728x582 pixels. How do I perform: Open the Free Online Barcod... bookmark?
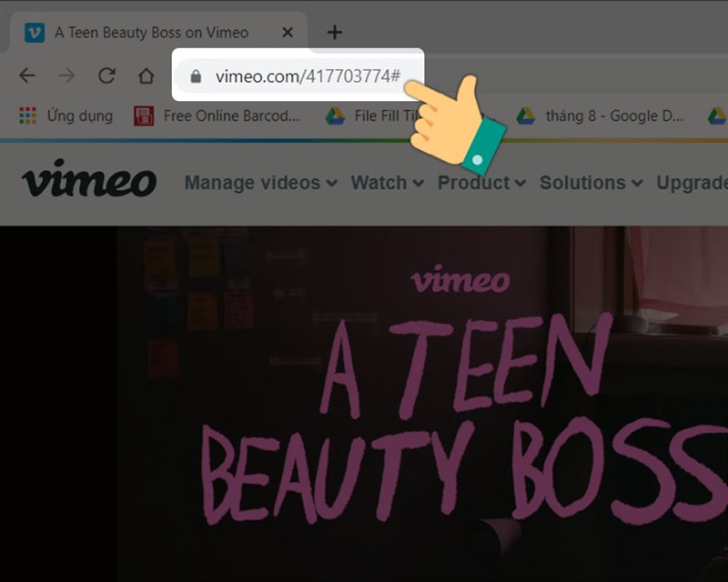(x=217, y=115)
